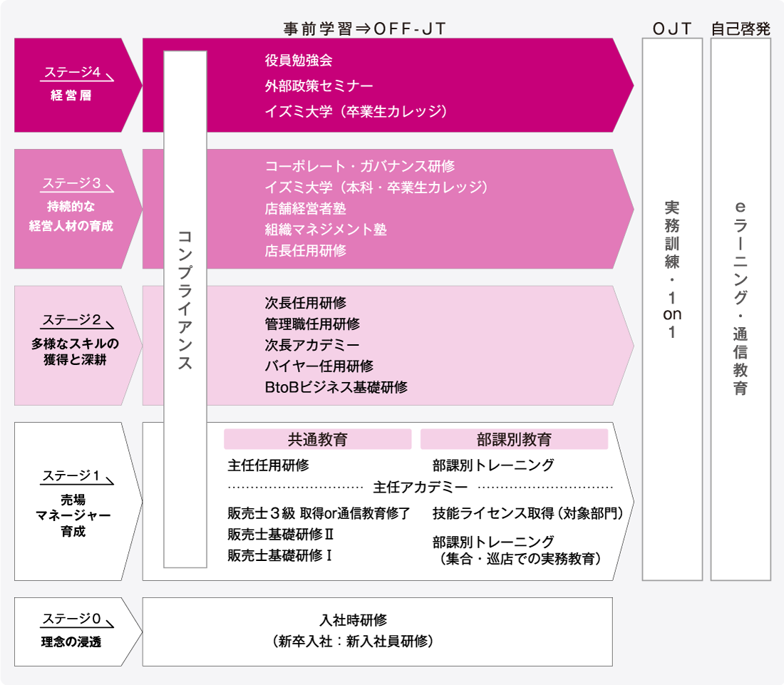The width and height of the screenshot is (784, 685).
Task: Click the ステージ4 経営層 arrow label
Action: 71,85
